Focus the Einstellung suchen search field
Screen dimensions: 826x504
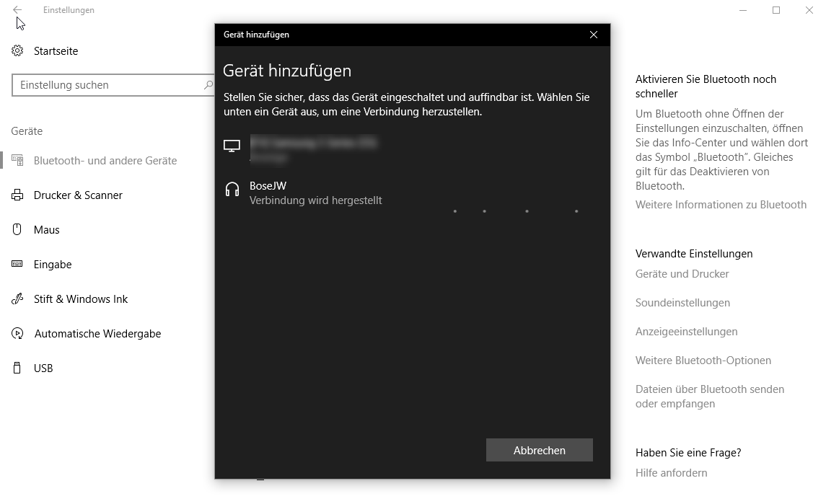tap(108, 85)
